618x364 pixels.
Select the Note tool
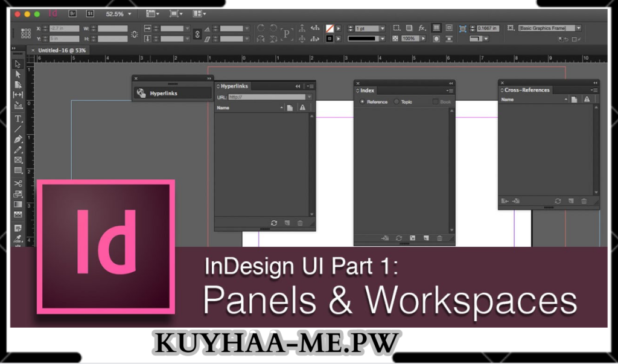tap(18, 228)
